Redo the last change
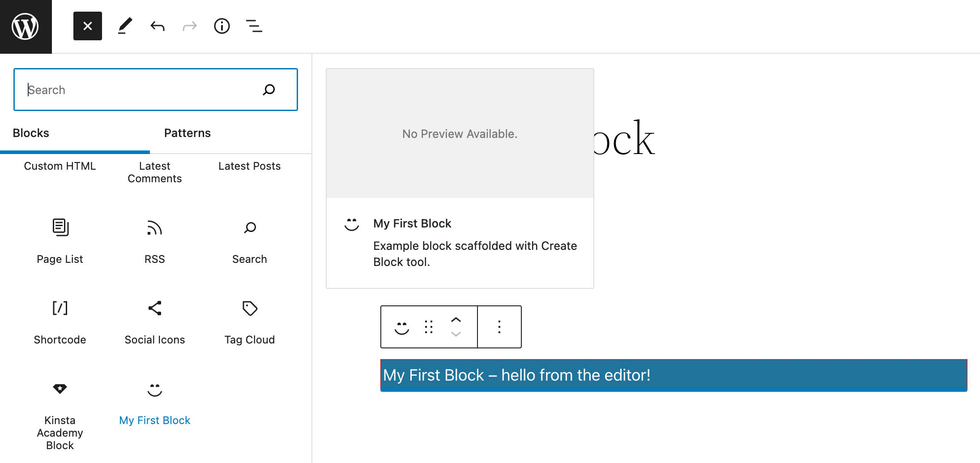This screenshot has height=463, width=980. click(189, 26)
